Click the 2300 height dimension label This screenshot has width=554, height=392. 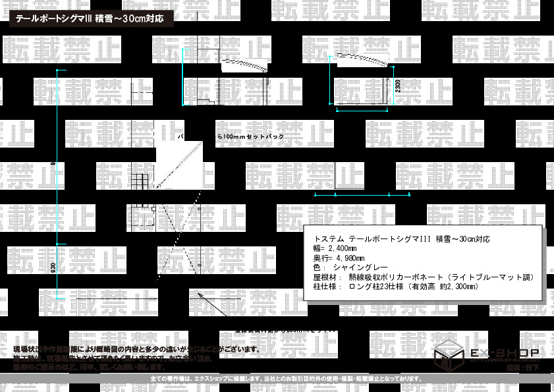tap(398, 86)
